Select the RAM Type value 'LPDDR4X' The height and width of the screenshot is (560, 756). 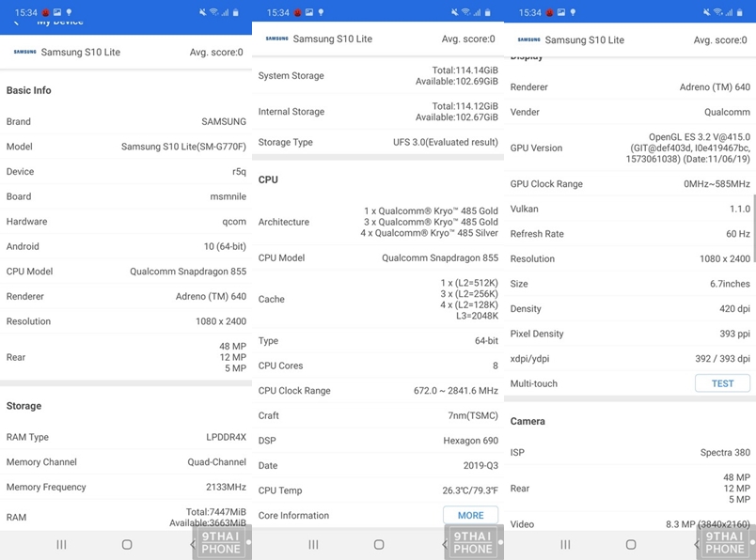click(x=226, y=437)
